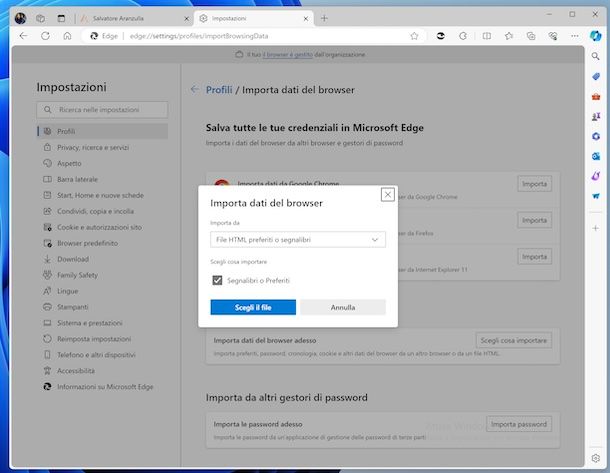Reload the page with refresh icon

click(46, 36)
